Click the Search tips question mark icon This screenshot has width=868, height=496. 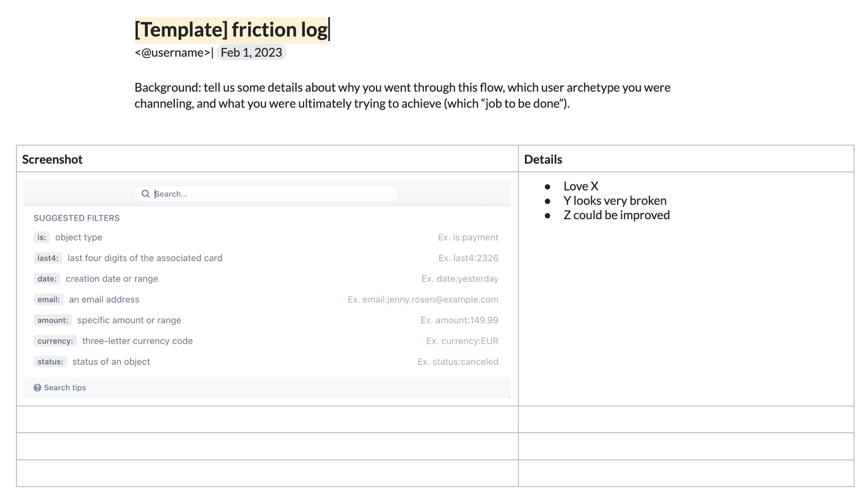[38, 387]
